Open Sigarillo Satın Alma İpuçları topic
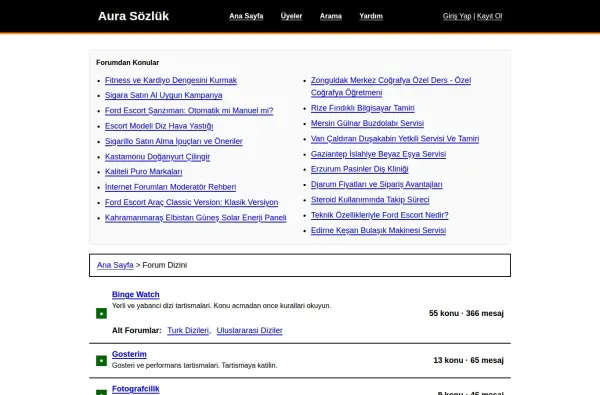 [174, 141]
